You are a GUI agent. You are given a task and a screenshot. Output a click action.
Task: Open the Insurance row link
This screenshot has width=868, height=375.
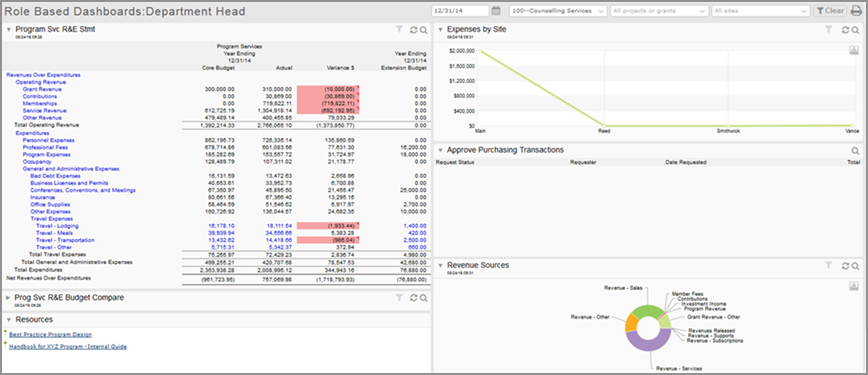(x=43, y=197)
